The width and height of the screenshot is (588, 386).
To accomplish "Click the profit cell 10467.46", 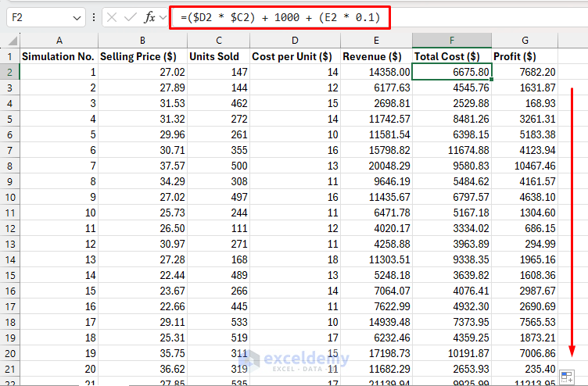I will pyautogui.click(x=525, y=166).
